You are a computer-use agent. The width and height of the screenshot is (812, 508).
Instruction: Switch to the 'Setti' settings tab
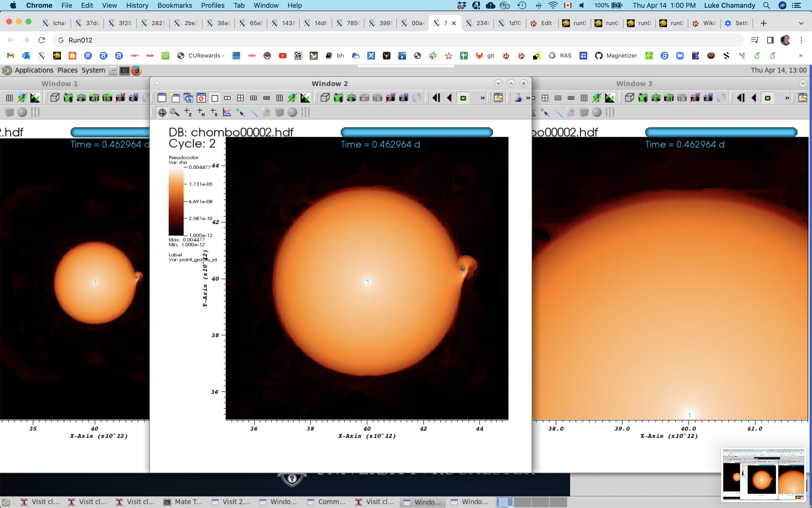coord(737,23)
